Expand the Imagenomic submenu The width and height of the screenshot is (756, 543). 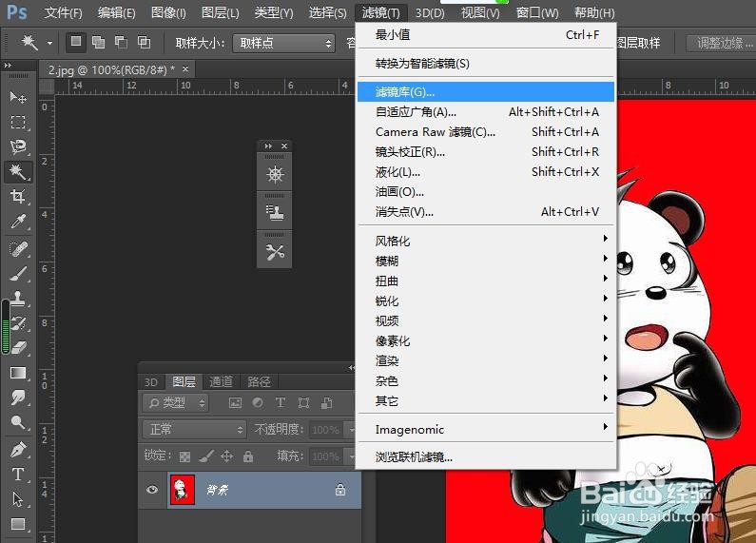coord(486,429)
